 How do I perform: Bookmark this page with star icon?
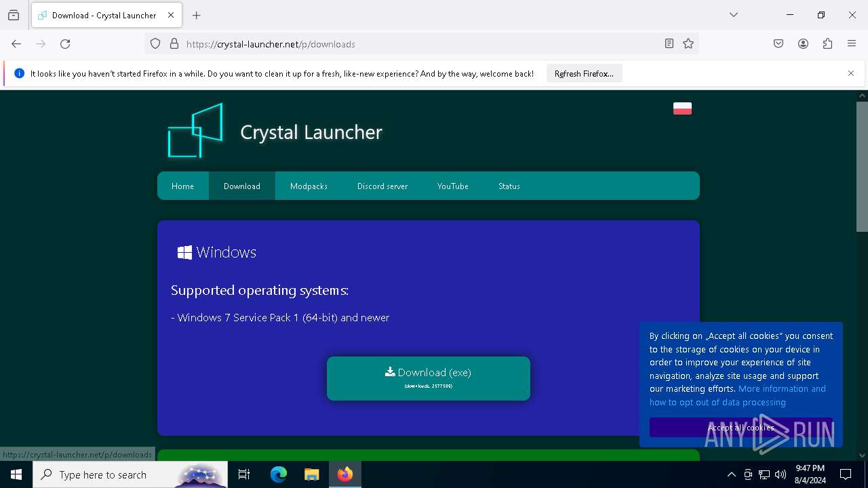[688, 44]
